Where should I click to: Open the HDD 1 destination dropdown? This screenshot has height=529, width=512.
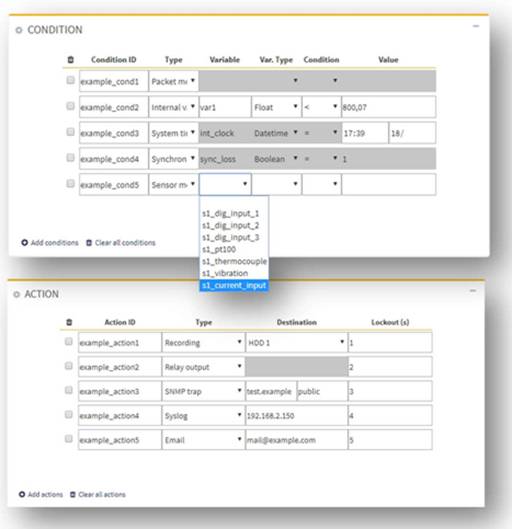click(x=296, y=343)
